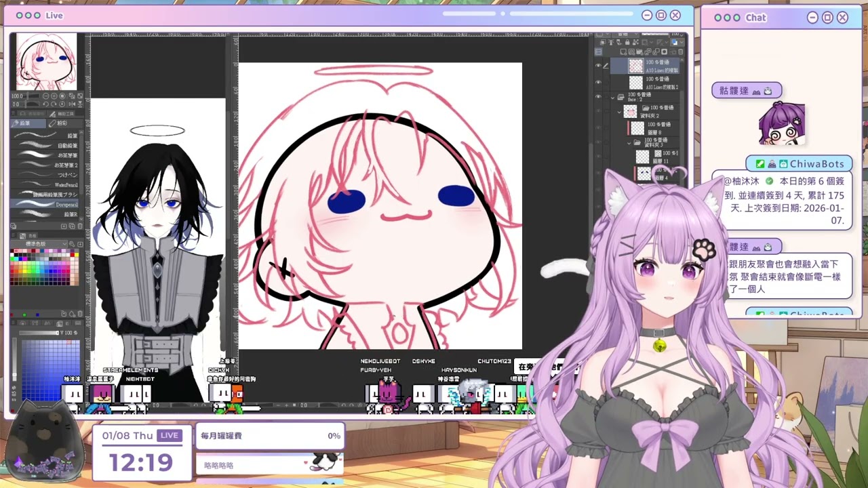Select the A10 Lines copy 2 layer
868x488 pixels.
click(x=644, y=83)
